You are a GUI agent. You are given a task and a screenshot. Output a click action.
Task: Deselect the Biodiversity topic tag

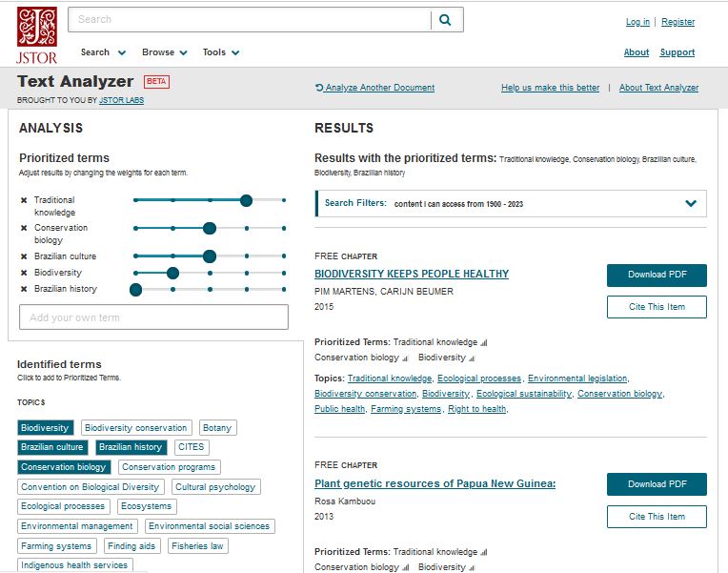(45, 427)
